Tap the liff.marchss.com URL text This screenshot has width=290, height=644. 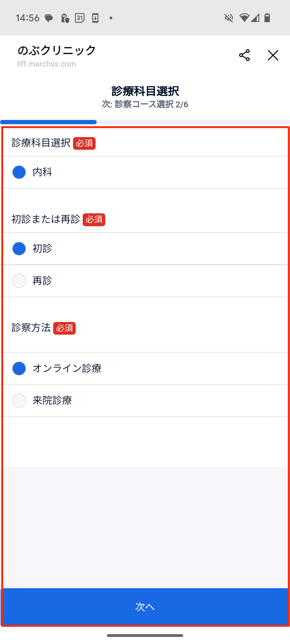[x=46, y=64]
